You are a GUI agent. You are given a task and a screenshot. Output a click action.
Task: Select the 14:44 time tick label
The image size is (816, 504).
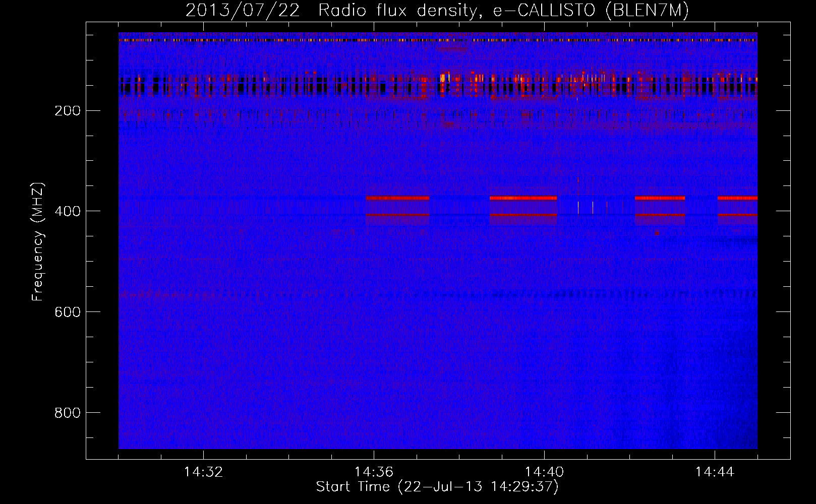pos(715,472)
